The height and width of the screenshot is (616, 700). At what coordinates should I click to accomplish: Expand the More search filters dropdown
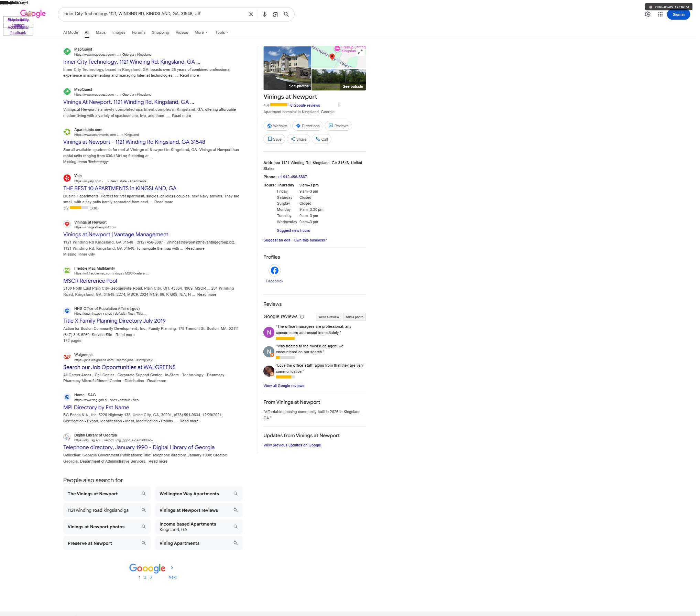pyautogui.click(x=202, y=33)
